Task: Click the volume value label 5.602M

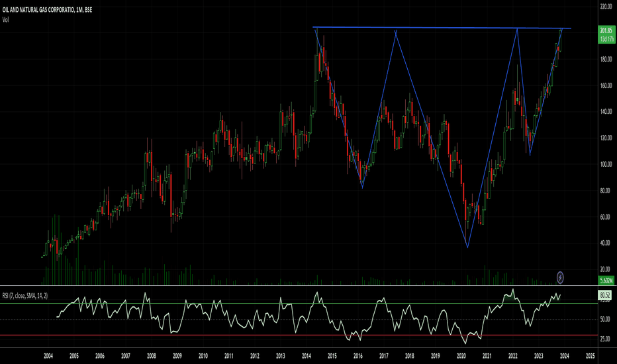Action: (606, 281)
